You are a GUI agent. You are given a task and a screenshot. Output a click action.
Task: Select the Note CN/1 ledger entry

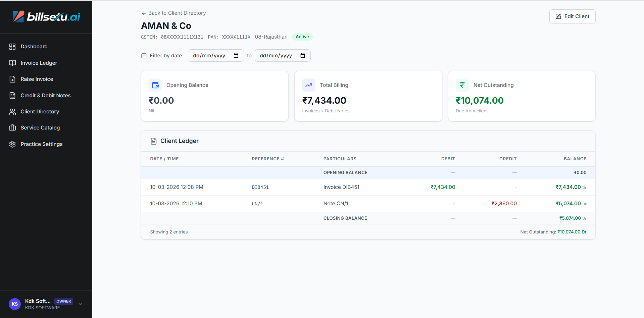pos(336,204)
